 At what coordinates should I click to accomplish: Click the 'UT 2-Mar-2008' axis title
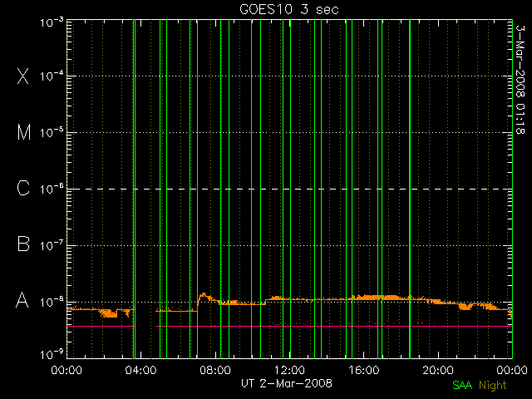pos(287,383)
